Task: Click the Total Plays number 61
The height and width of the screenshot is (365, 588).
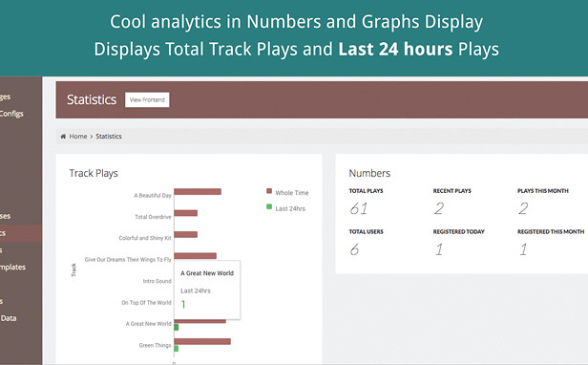Action: click(x=359, y=208)
